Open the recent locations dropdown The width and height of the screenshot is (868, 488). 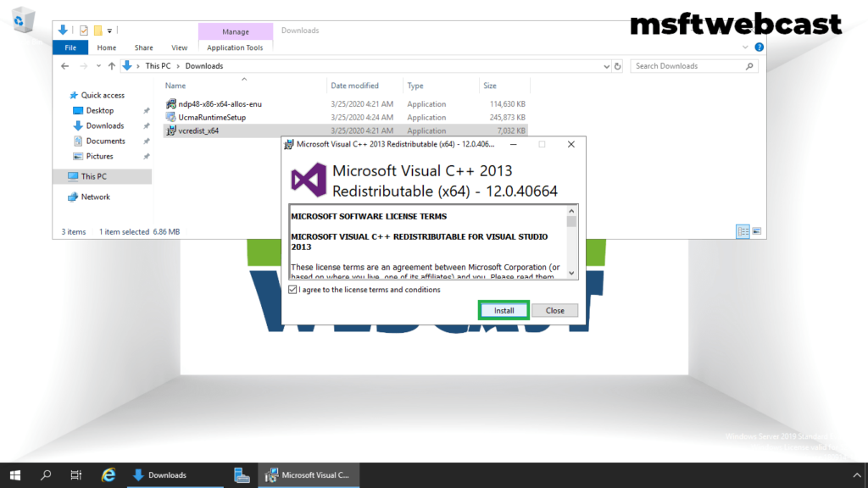tap(98, 66)
